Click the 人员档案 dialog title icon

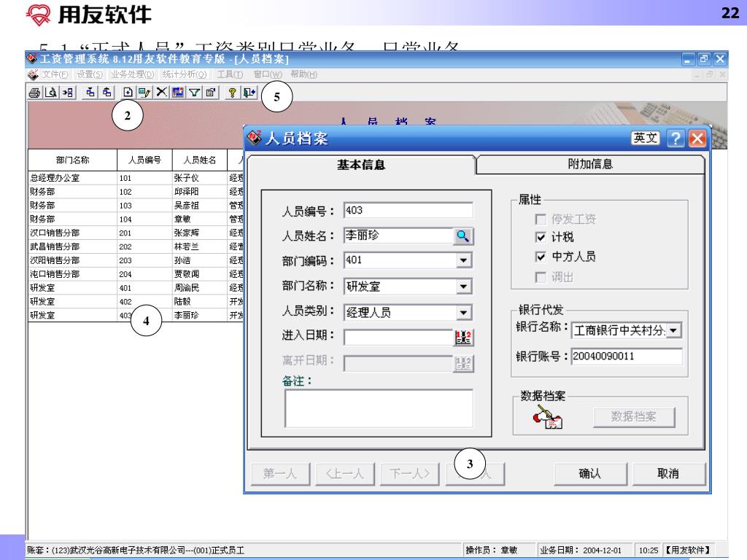click(x=255, y=138)
